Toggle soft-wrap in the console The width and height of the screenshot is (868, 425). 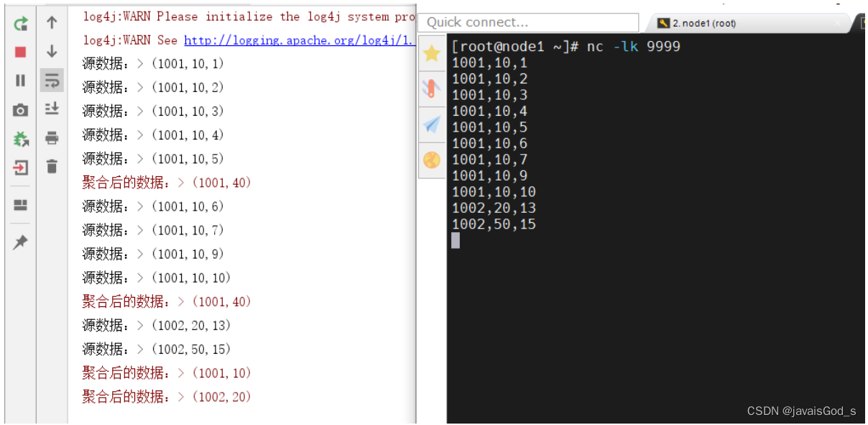pyautogui.click(x=52, y=80)
